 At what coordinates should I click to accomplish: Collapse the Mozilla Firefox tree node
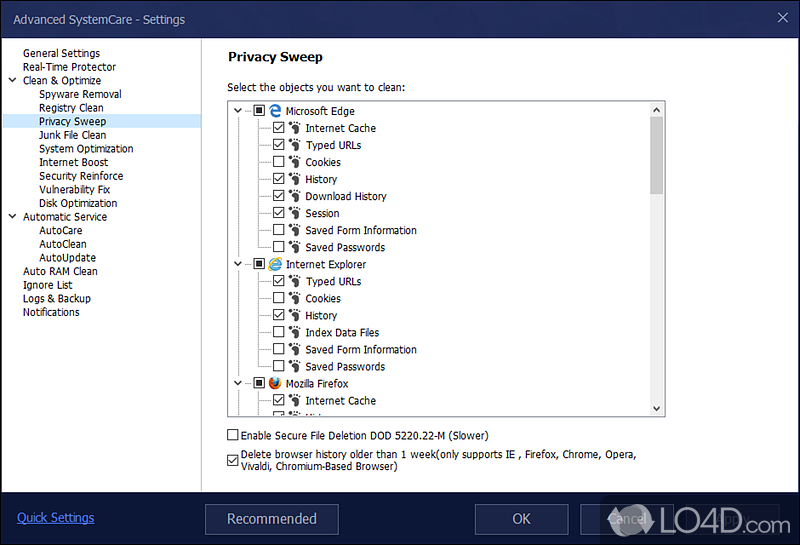(x=238, y=383)
